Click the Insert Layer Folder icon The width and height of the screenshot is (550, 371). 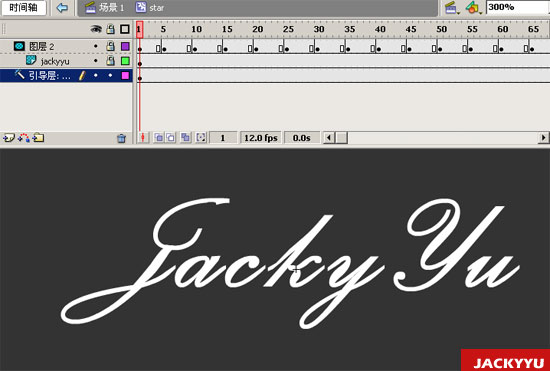[38, 138]
